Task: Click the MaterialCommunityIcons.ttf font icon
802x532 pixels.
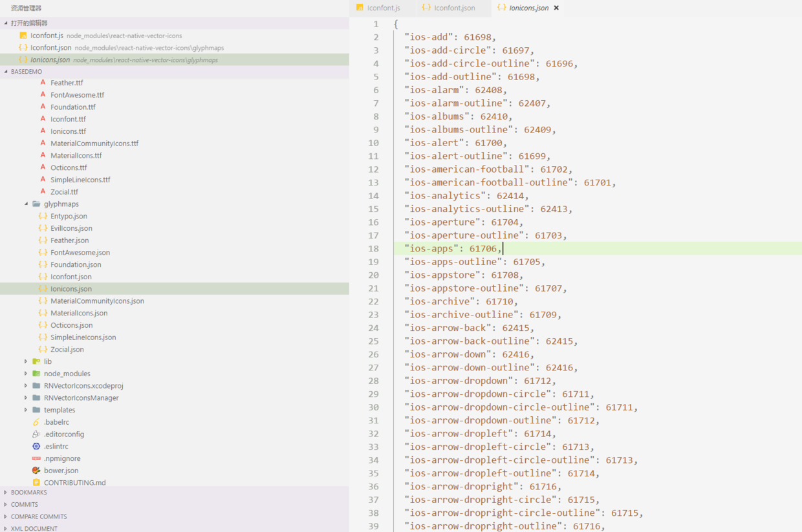Action: pyautogui.click(x=43, y=144)
